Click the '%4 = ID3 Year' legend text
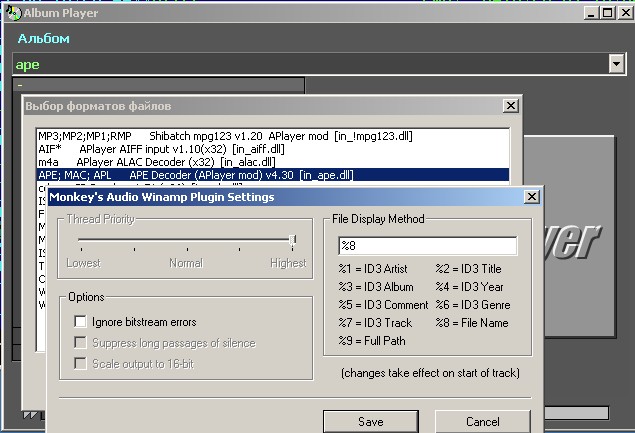This screenshot has height=433, width=635. coord(470,287)
